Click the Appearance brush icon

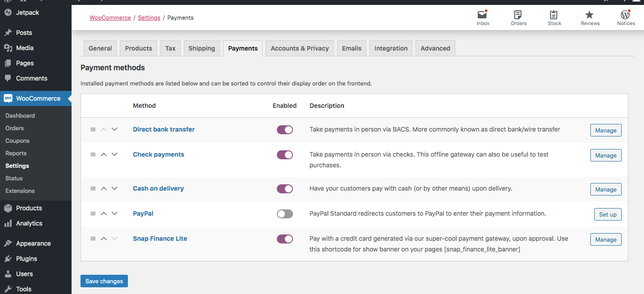tap(8, 243)
